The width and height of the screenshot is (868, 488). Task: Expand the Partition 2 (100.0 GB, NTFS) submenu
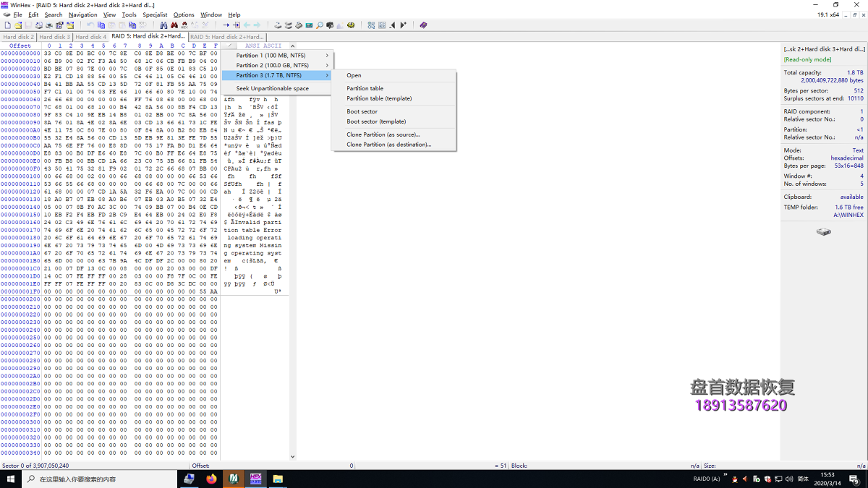click(276, 65)
